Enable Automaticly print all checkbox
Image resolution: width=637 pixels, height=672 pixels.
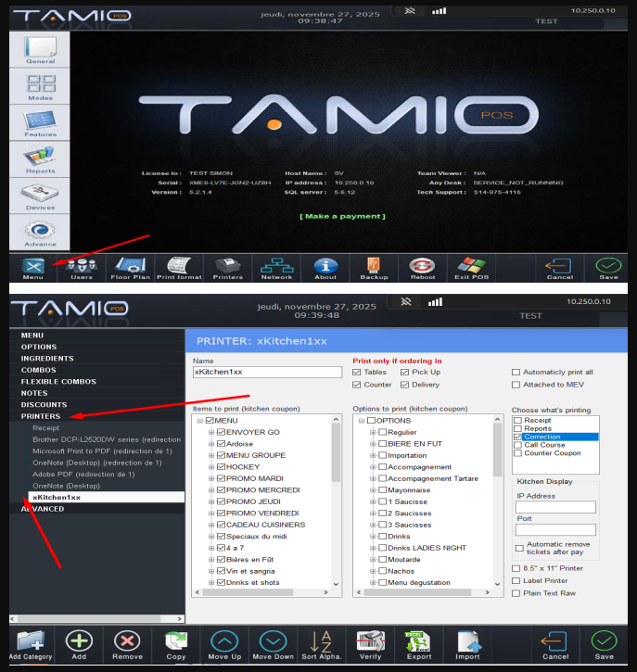tap(516, 372)
